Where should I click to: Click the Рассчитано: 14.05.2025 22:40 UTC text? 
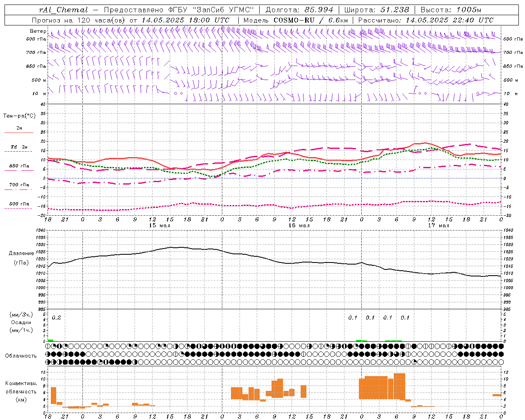[426, 20]
